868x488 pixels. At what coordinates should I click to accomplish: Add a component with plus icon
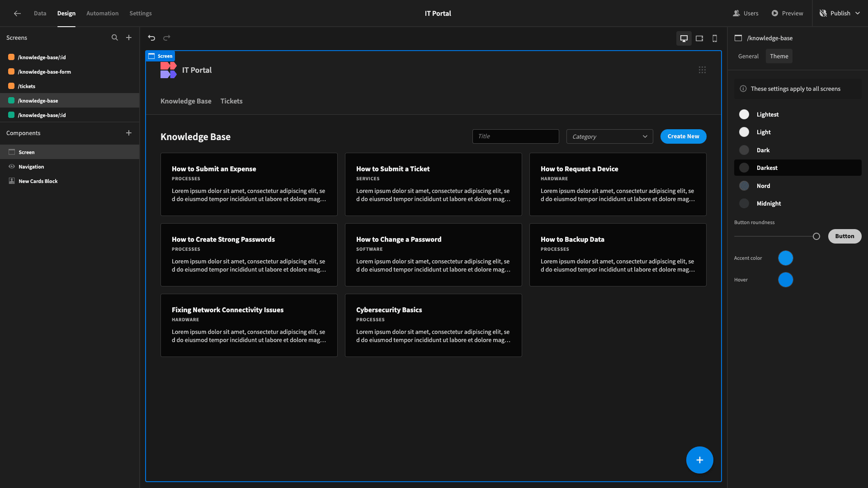tap(129, 133)
